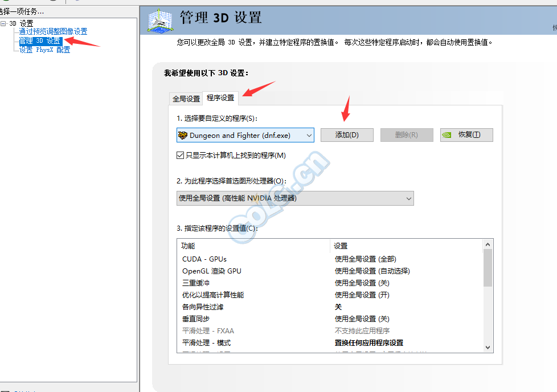
Task: Select the 各向异性过滤 setting row
Action: coord(202,307)
